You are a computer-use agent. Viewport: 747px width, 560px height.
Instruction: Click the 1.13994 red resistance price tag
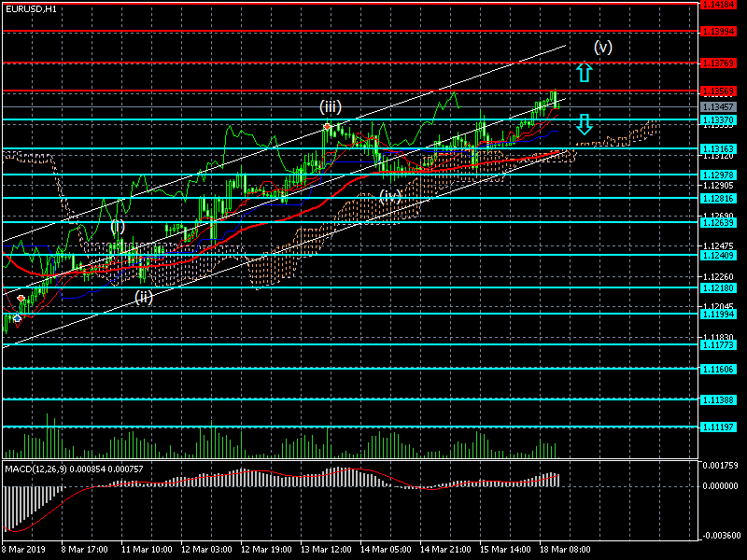click(x=718, y=32)
